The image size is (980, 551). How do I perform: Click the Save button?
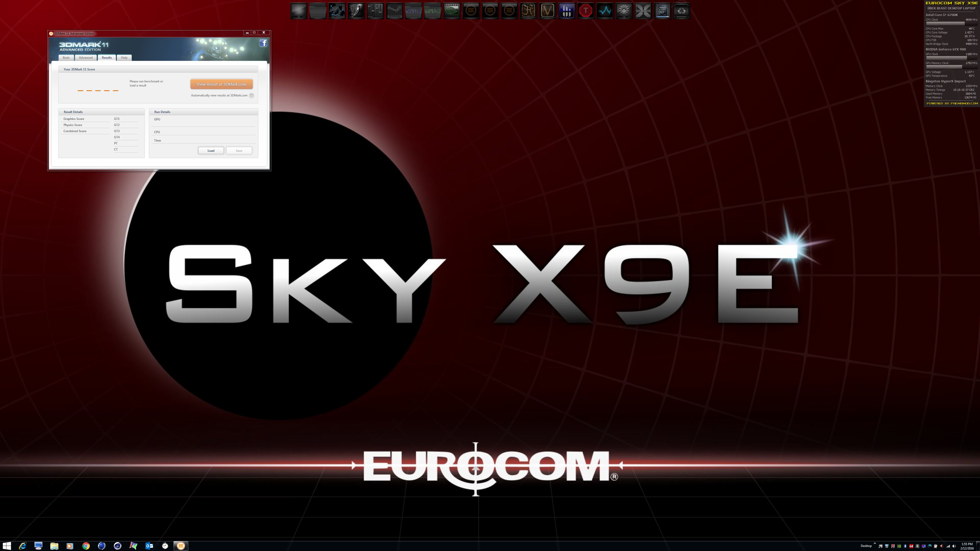click(239, 151)
